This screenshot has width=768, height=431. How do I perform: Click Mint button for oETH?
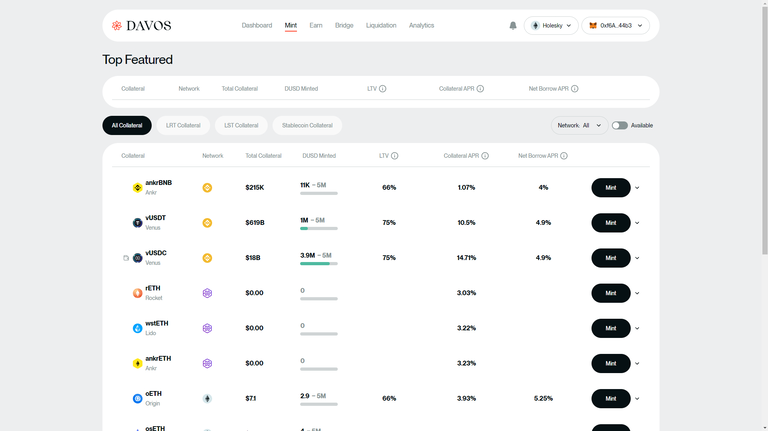611,399
